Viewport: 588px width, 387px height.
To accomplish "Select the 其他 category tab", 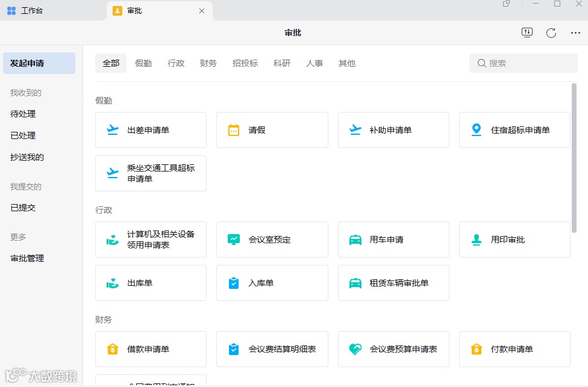I will pyautogui.click(x=347, y=63).
